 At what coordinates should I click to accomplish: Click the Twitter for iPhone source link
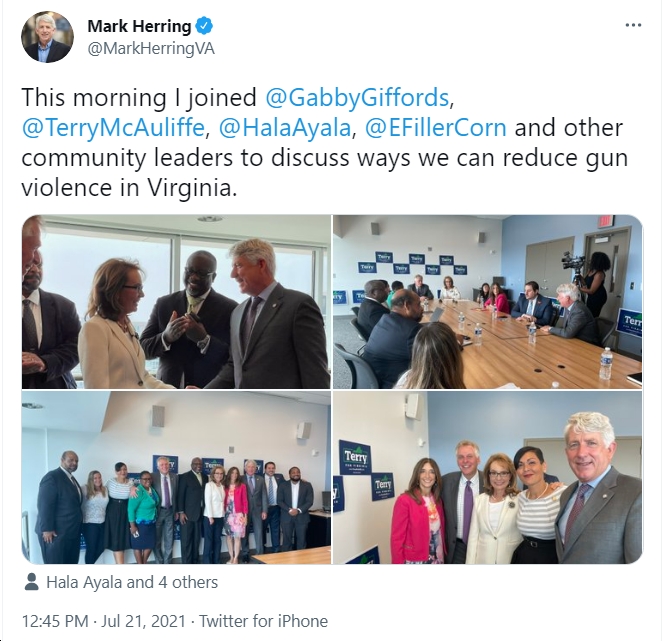click(x=263, y=621)
